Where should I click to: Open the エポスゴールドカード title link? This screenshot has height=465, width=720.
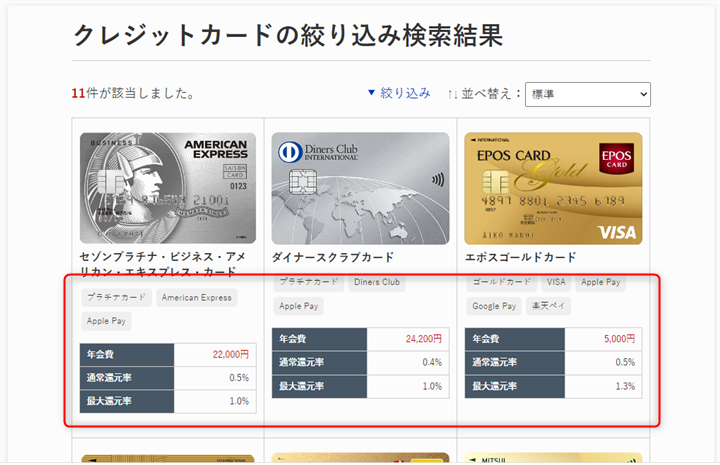point(521,257)
